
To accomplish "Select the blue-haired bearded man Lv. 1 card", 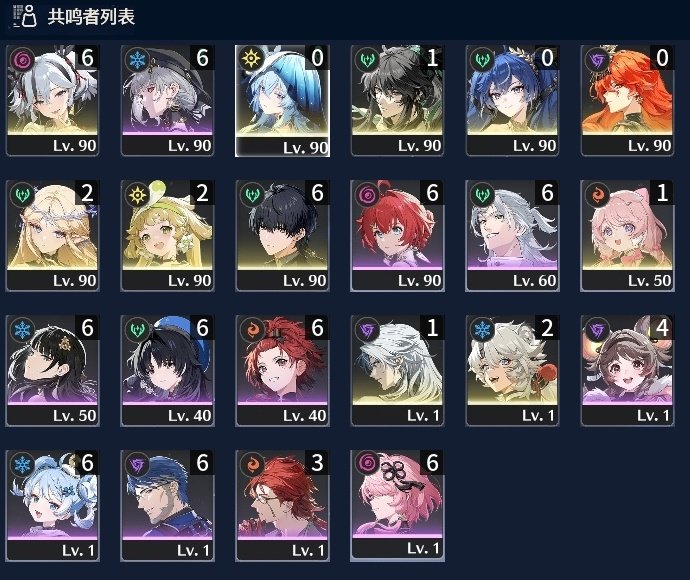I will [167, 506].
